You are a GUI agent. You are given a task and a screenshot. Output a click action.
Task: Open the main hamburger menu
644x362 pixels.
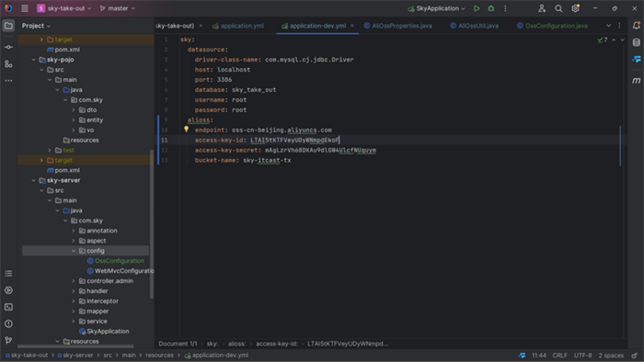click(x=25, y=8)
